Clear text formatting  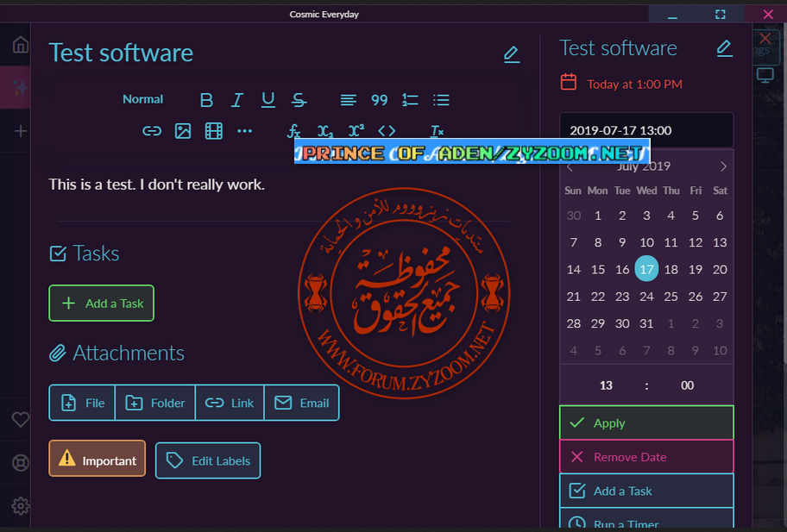pyautogui.click(x=437, y=131)
